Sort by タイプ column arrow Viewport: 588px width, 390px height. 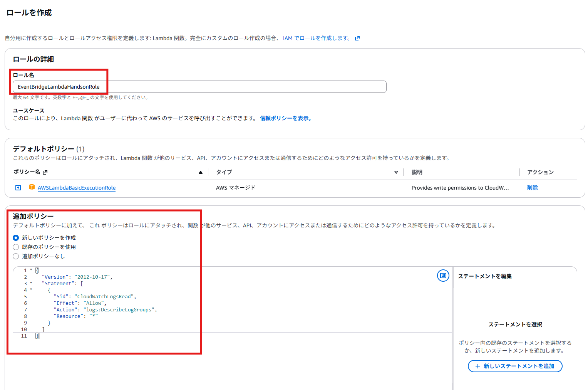(x=396, y=172)
